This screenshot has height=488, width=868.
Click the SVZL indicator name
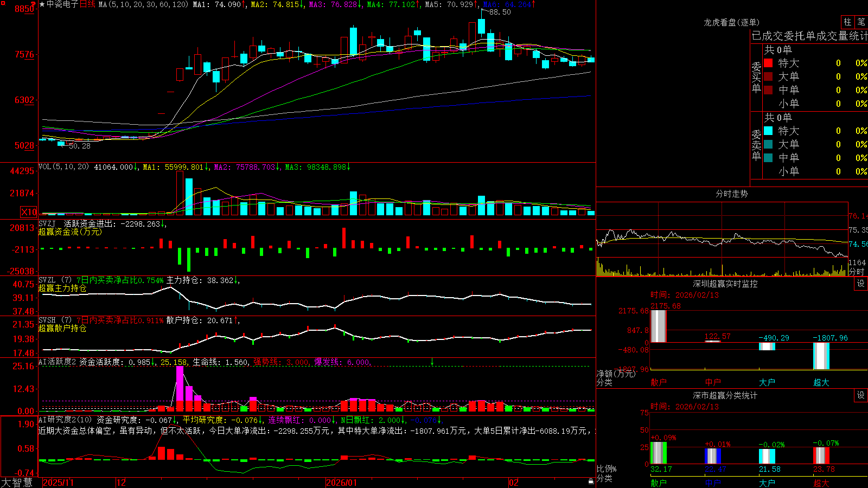47,280
